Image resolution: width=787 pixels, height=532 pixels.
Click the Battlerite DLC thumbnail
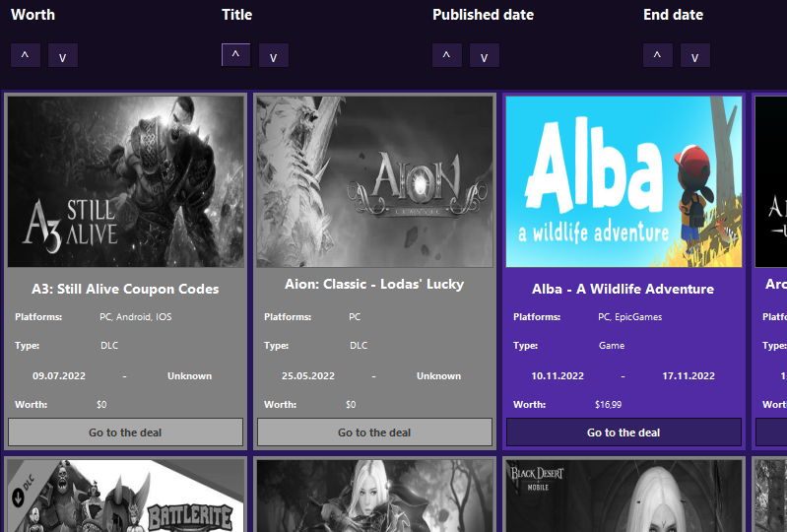pyautogui.click(x=125, y=498)
